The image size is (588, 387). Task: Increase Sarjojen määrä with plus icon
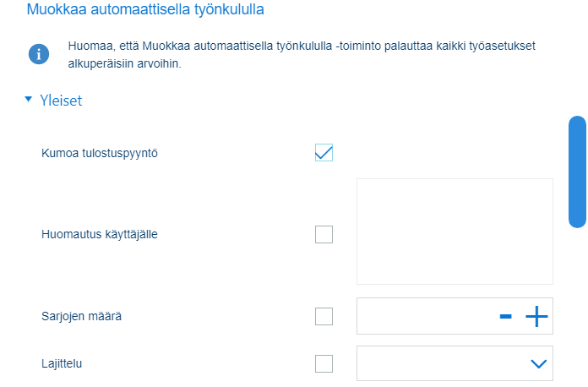pos(536,317)
